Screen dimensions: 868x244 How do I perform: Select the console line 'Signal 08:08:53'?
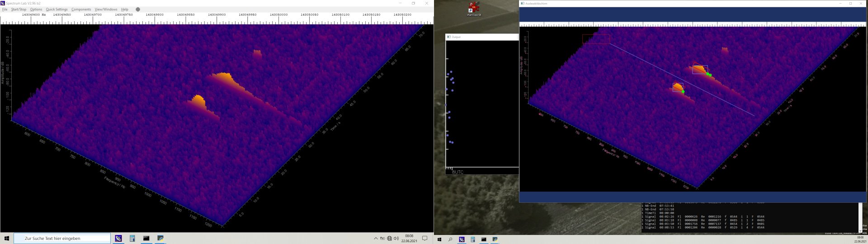tap(703, 227)
